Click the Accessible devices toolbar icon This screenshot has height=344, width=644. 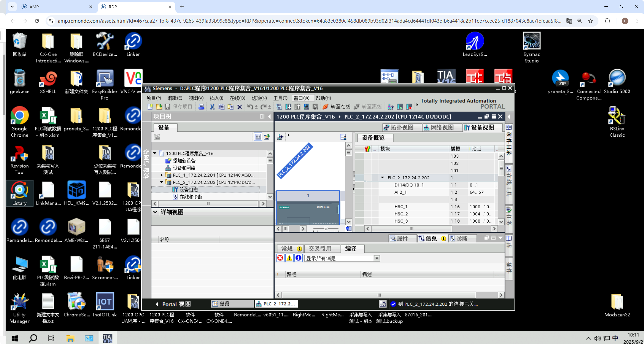391,107
